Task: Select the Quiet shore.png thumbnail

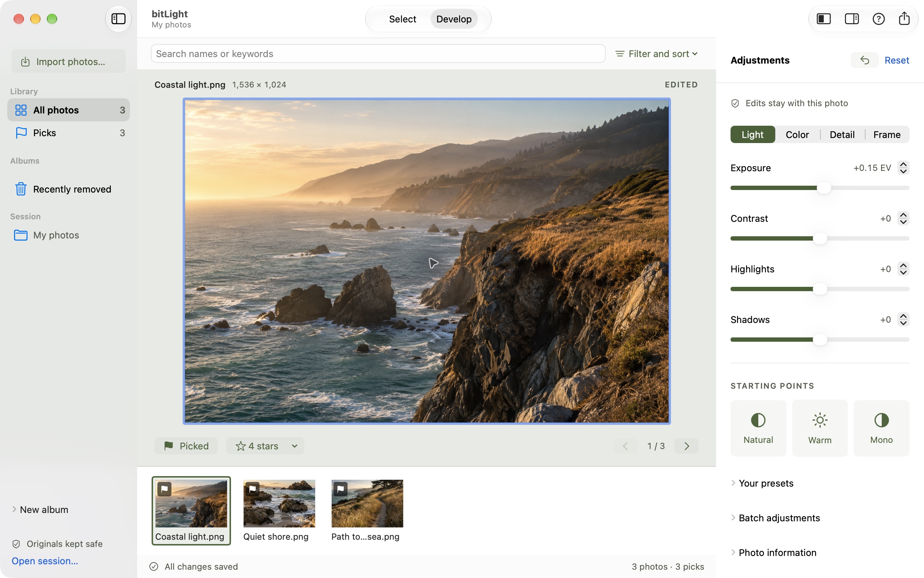Action: (x=279, y=510)
